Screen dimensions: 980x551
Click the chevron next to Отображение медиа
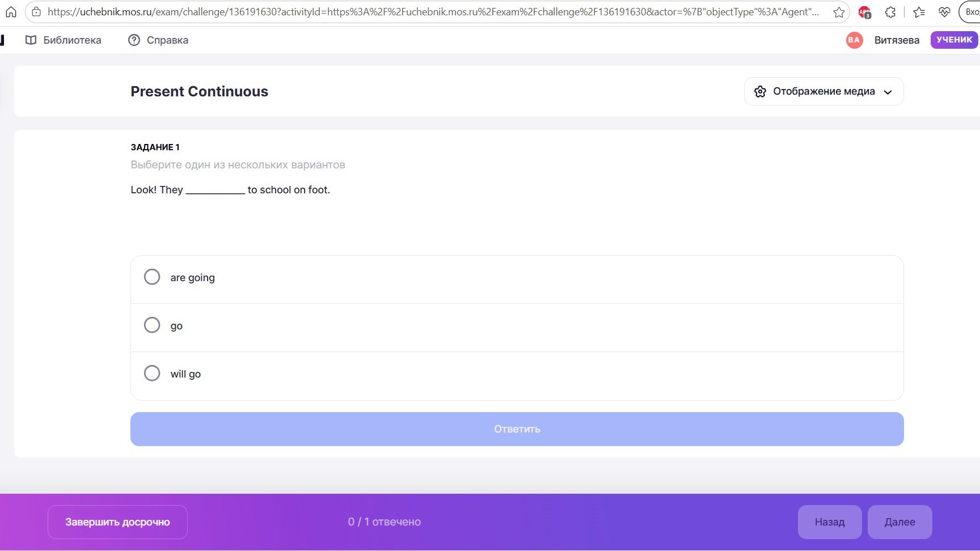coord(888,92)
